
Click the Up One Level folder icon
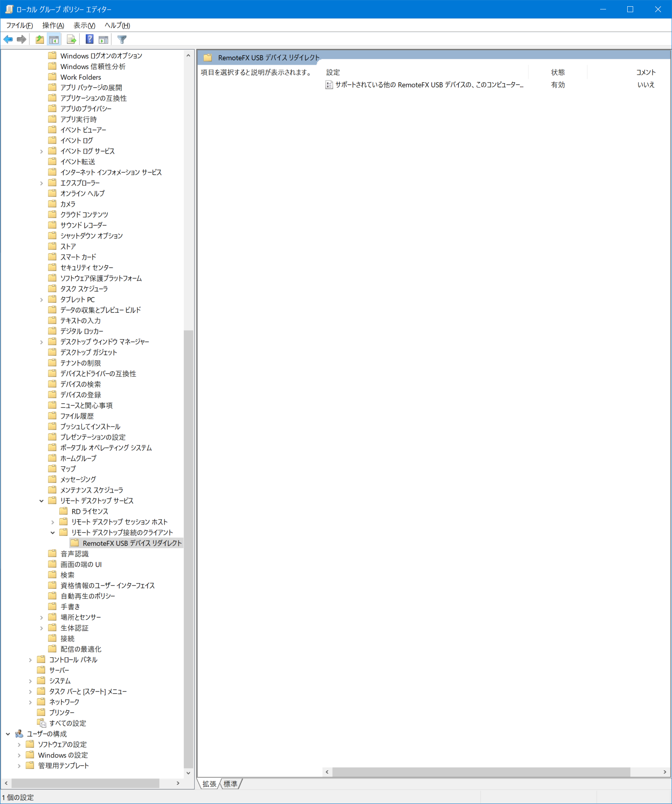click(40, 40)
